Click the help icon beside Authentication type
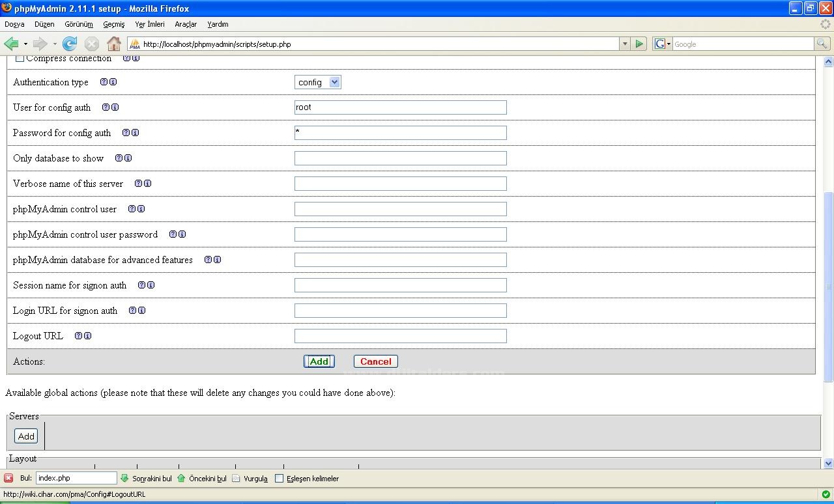Screen dimensions: 834x504 pos(103,81)
